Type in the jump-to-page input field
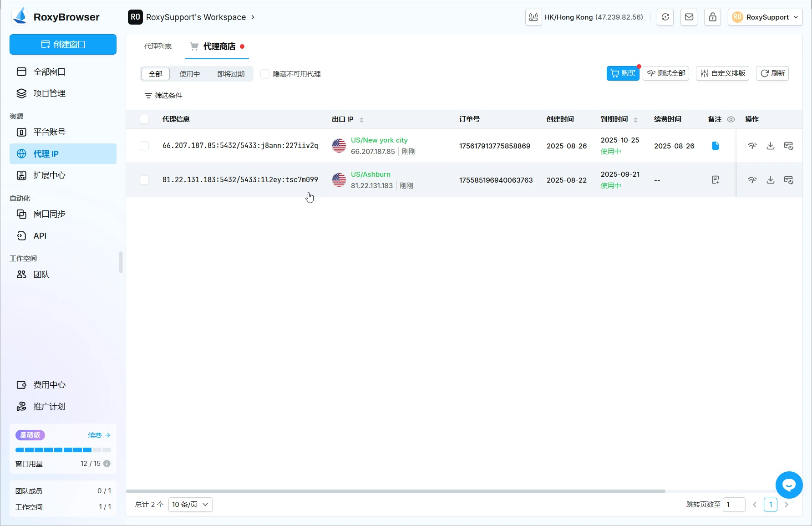 (x=734, y=505)
